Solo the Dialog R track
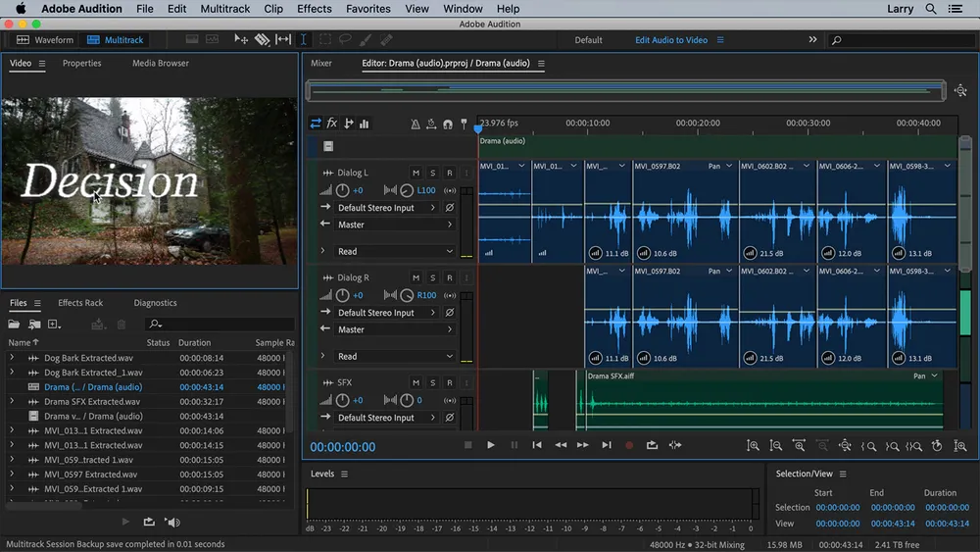Viewport: 980px width, 552px height. point(432,277)
